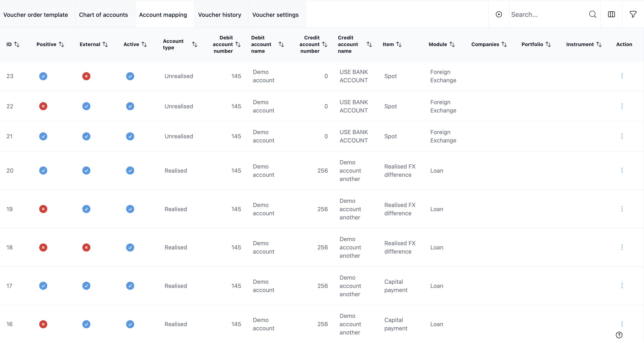Open the filter icon

click(633, 14)
